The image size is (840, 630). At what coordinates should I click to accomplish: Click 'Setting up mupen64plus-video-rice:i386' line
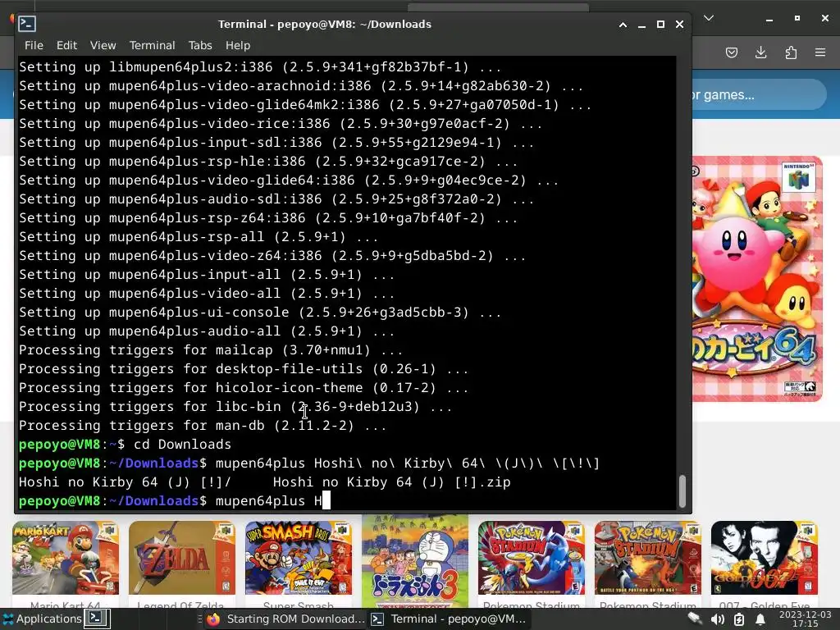coord(281,124)
